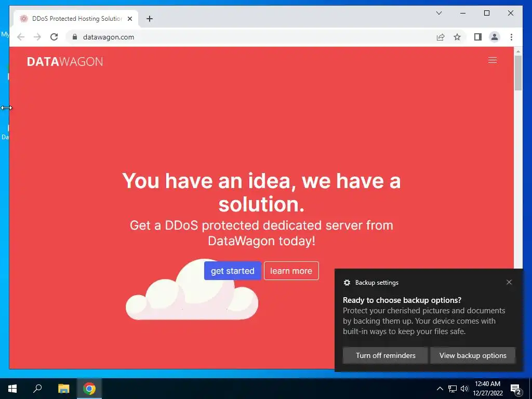
Task: Open a new tab with plus button
Action: [x=150, y=19]
